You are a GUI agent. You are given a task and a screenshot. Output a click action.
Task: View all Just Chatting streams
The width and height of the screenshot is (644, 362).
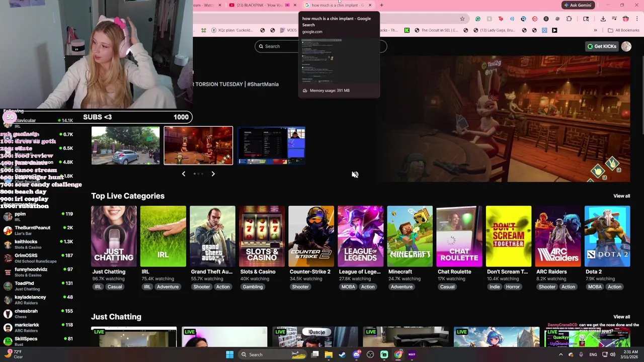[x=621, y=317]
